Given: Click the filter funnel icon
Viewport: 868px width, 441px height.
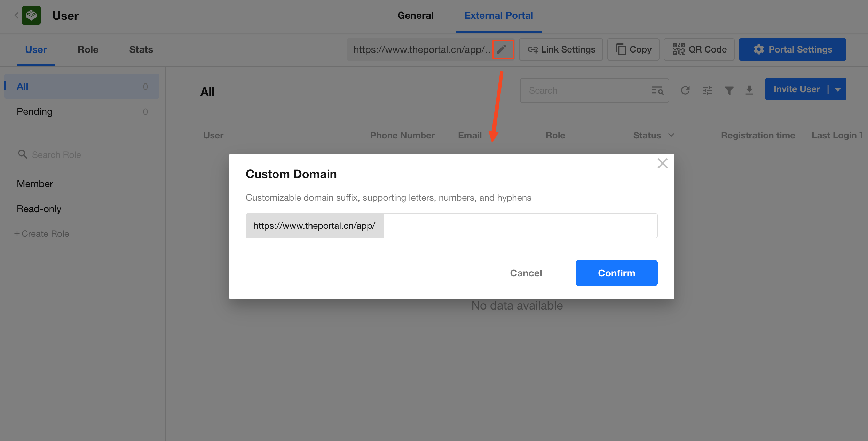Looking at the screenshot, I should coord(729,90).
